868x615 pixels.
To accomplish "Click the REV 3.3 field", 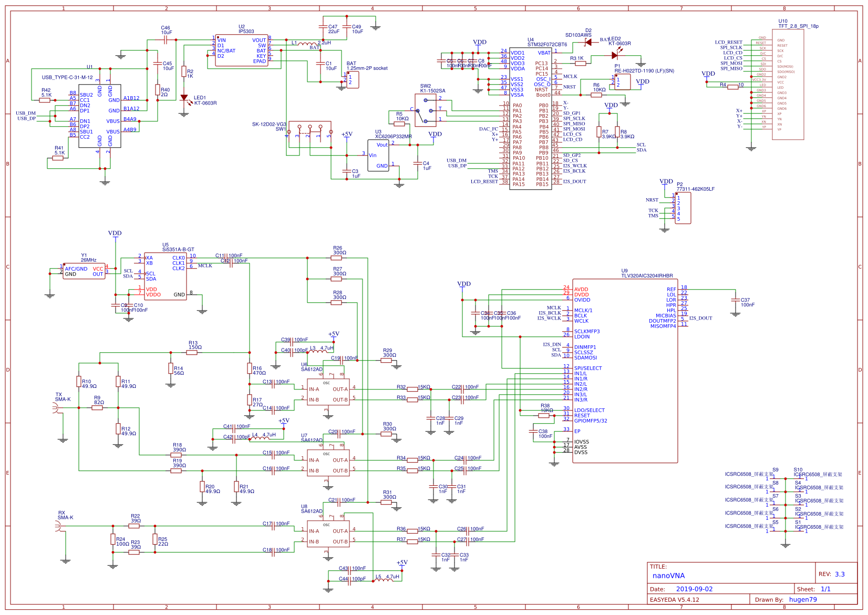I will click(x=832, y=574).
